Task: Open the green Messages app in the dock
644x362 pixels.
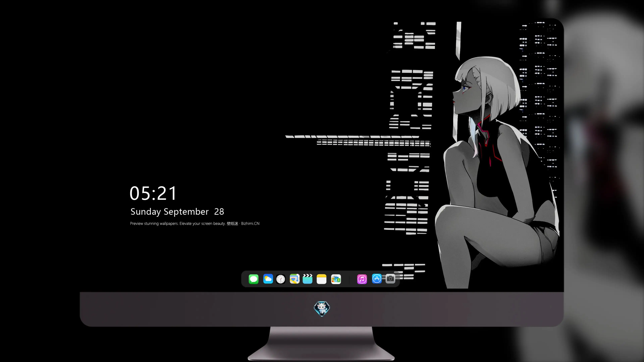Action: coord(254,279)
